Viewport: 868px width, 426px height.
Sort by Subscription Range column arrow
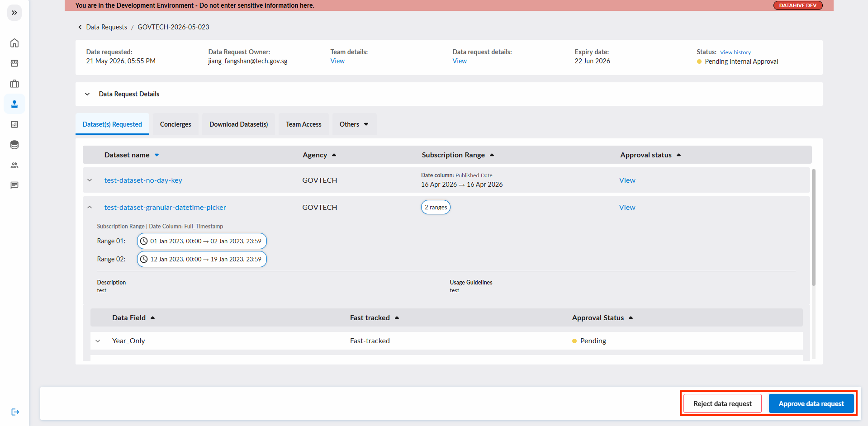coord(492,155)
